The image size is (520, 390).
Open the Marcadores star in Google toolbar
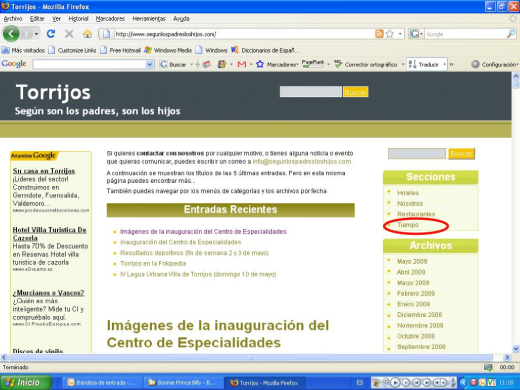click(276, 64)
